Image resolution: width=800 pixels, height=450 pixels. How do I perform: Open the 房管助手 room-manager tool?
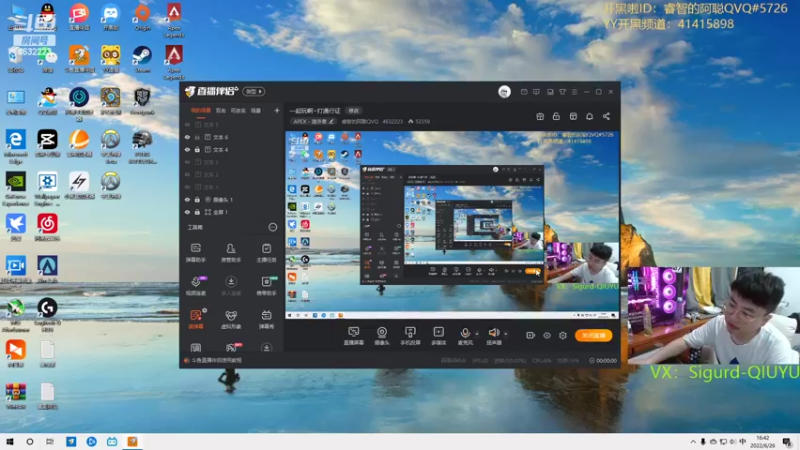pos(231,253)
